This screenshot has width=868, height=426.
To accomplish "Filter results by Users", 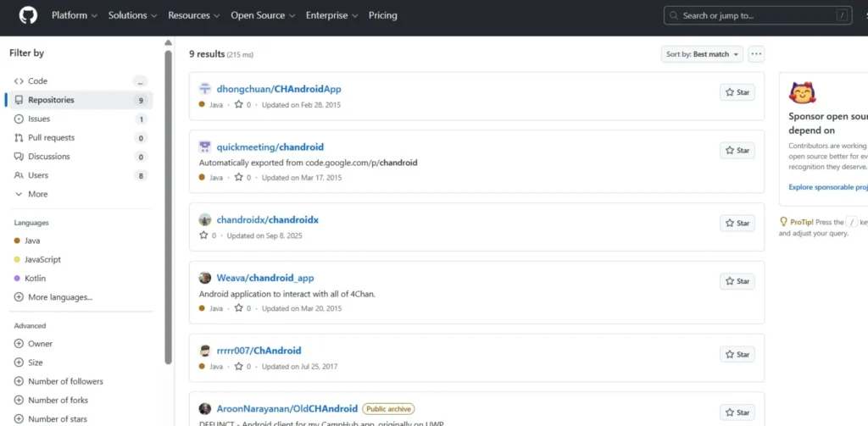I will (81, 175).
